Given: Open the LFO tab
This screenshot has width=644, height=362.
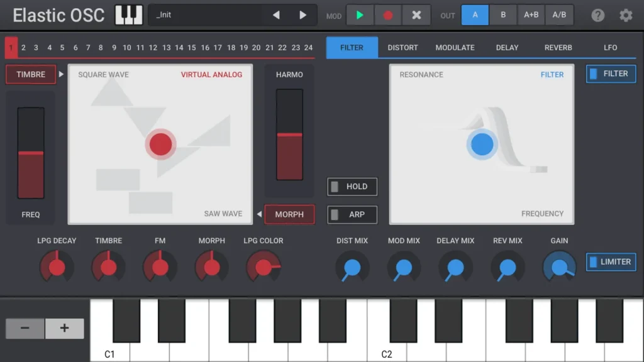Looking at the screenshot, I should tap(610, 48).
